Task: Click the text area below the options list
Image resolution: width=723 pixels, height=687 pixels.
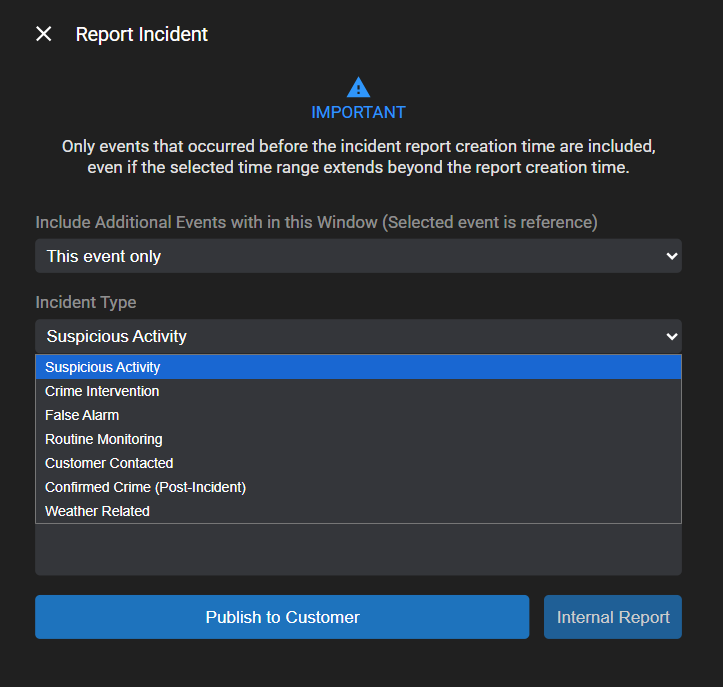Action: coord(358,549)
